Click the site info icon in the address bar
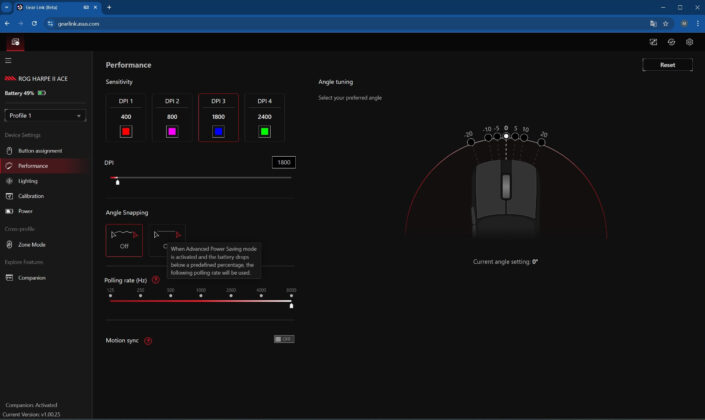The image size is (705, 420). [x=50, y=23]
